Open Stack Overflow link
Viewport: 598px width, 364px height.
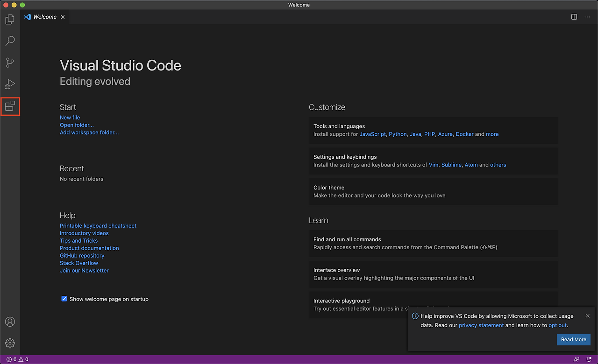(79, 263)
